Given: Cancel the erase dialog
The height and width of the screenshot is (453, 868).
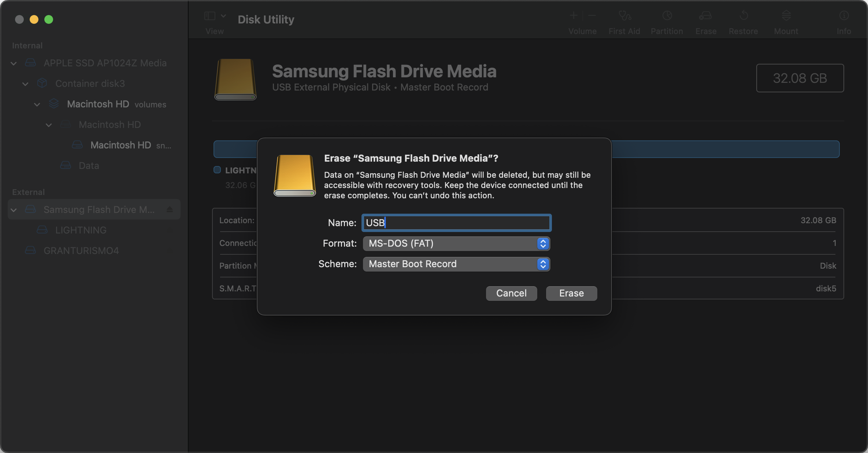Looking at the screenshot, I should pyautogui.click(x=511, y=293).
